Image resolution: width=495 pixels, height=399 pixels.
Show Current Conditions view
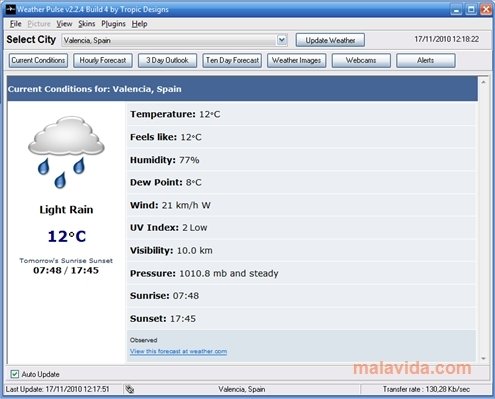tap(38, 60)
